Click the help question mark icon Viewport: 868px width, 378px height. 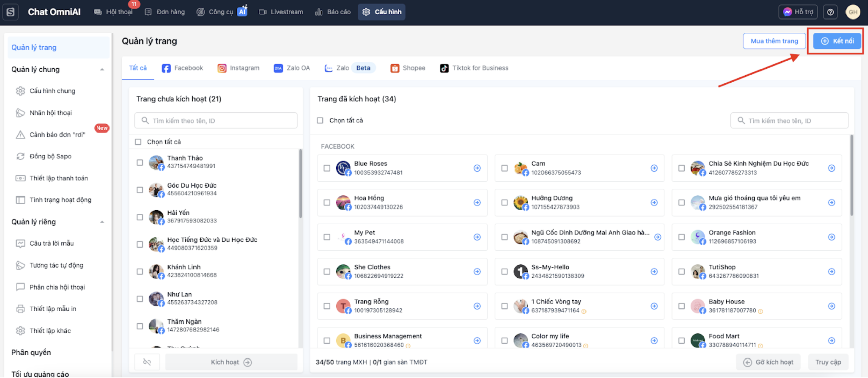(x=830, y=12)
